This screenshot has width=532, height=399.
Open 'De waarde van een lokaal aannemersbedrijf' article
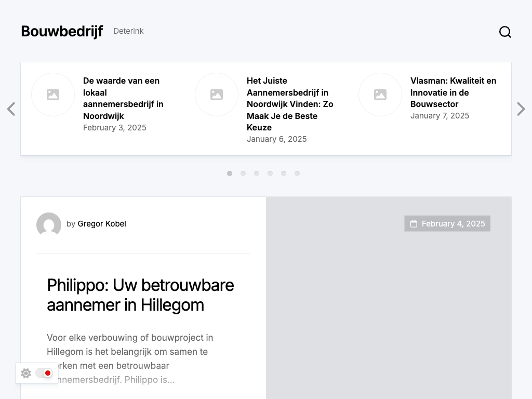click(x=123, y=98)
